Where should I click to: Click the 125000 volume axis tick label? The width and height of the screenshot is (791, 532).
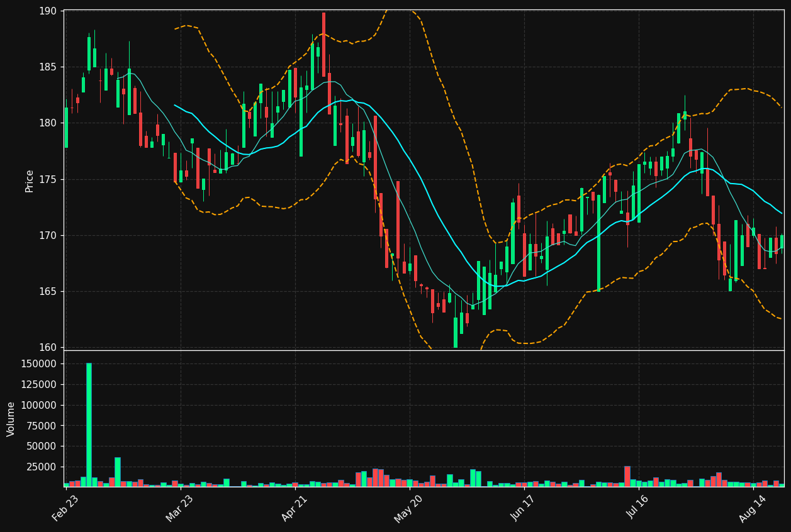39,384
